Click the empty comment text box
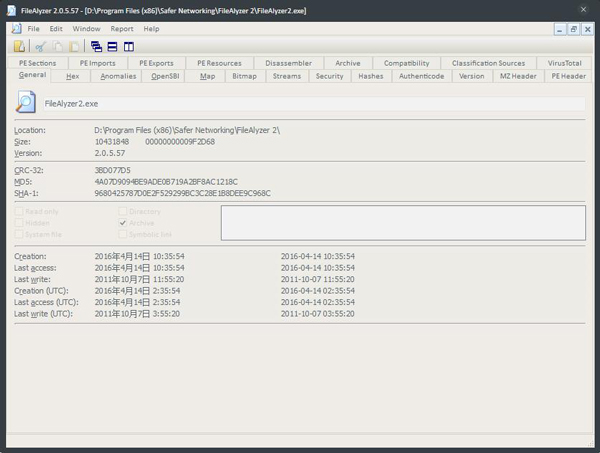The height and width of the screenshot is (453, 600). (403, 223)
